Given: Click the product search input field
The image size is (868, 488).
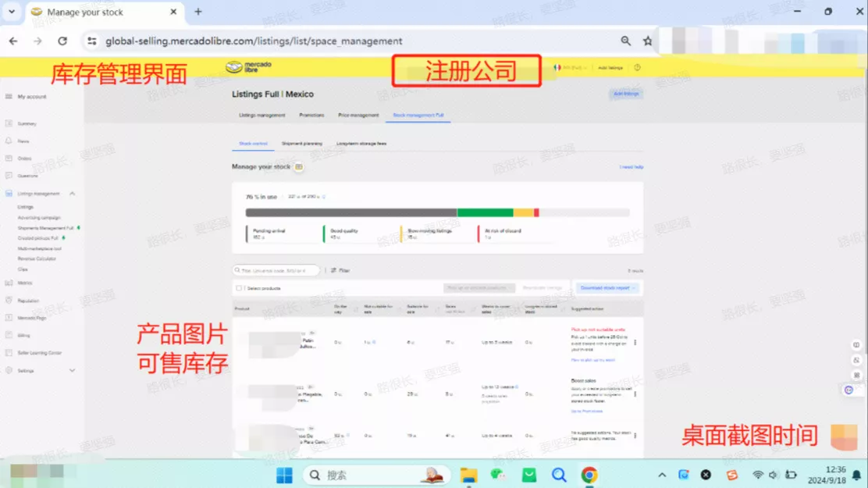Looking at the screenshot, I should [277, 270].
